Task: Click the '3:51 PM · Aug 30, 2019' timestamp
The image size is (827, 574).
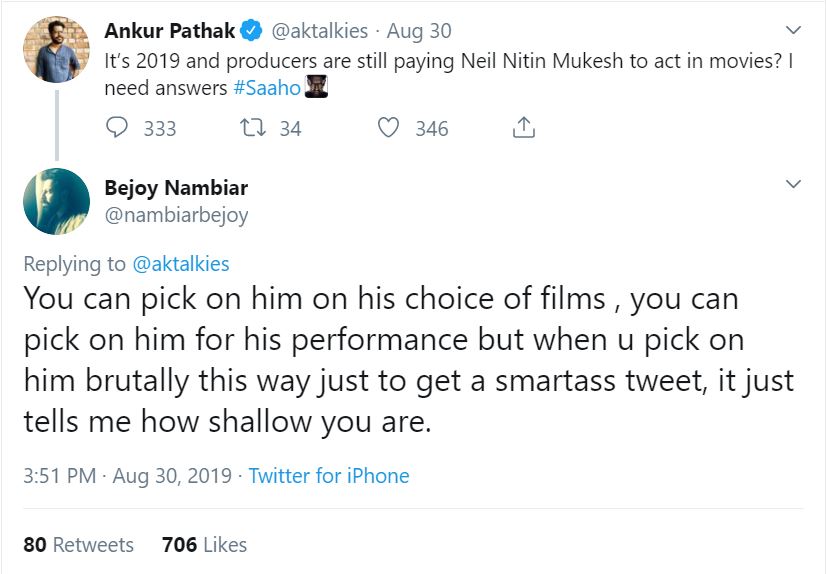Action: tap(127, 476)
